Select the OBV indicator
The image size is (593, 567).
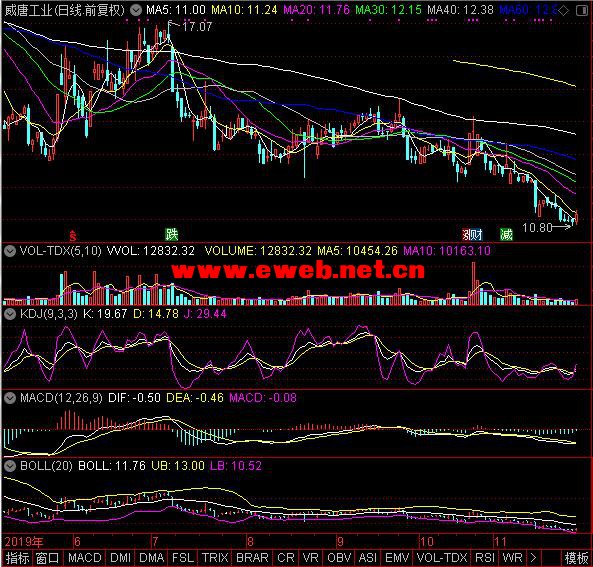click(339, 558)
